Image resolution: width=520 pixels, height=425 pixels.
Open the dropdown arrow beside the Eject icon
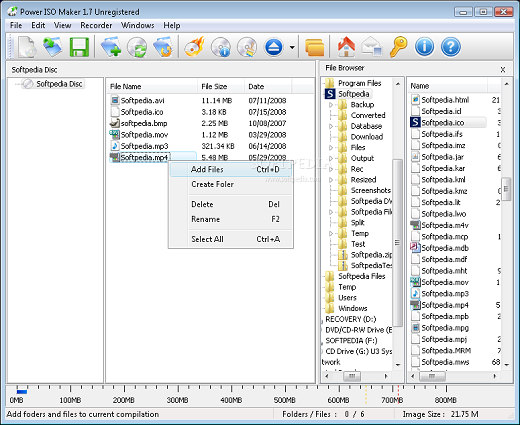point(292,47)
